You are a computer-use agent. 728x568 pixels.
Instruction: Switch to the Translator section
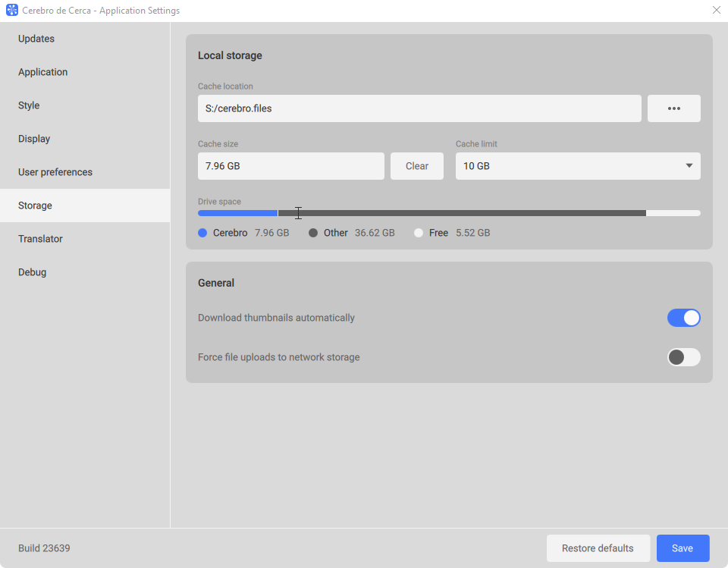[x=40, y=239]
